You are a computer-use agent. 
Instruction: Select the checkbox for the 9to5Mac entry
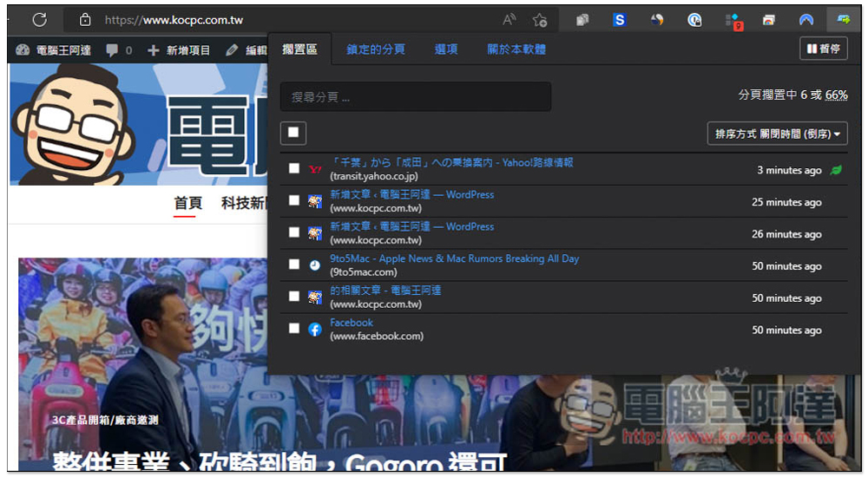pos(294,265)
